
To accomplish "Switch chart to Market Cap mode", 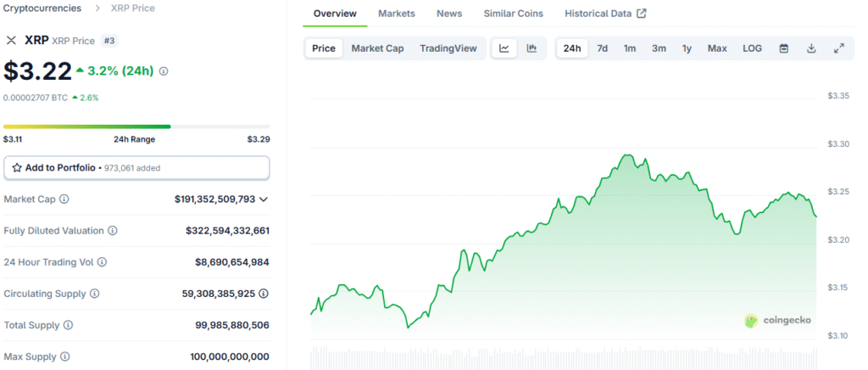I will [377, 48].
